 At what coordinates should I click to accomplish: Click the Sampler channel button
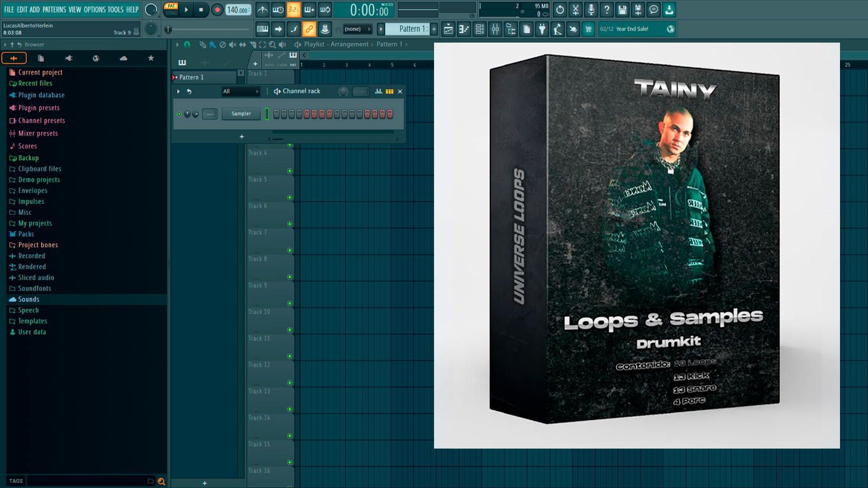click(241, 114)
